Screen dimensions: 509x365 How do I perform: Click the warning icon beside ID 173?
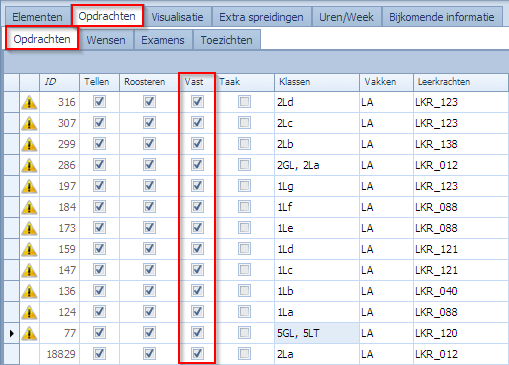[29, 228]
